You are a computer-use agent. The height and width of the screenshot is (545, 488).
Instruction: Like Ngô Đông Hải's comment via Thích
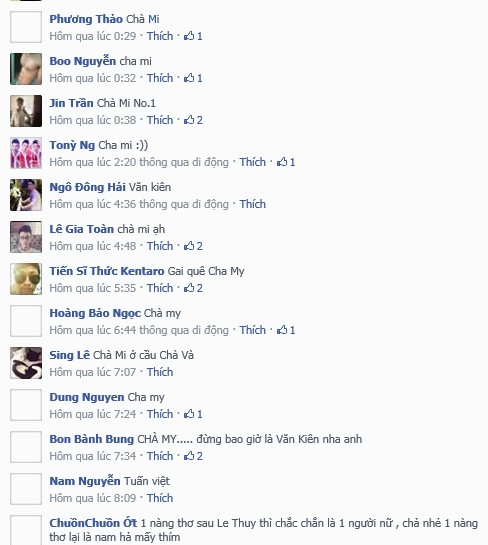pos(253,204)
